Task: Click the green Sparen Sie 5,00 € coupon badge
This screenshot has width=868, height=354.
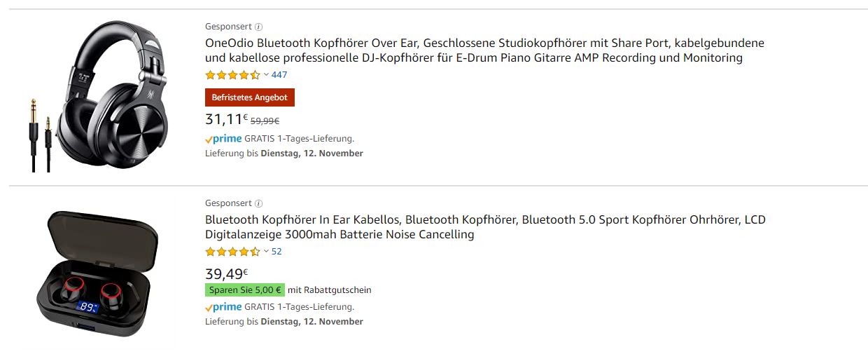Action: click(x=245, y=290)
